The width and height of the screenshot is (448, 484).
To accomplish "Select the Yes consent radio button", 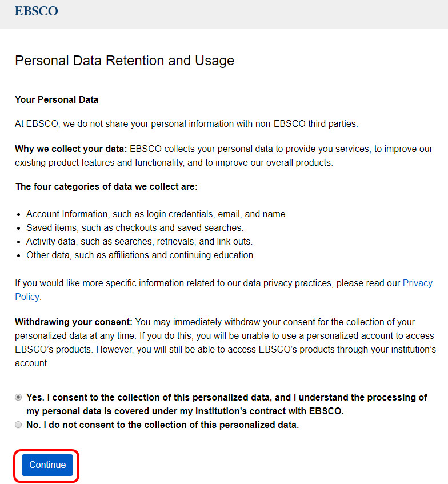I will click(x=19, y=397).
